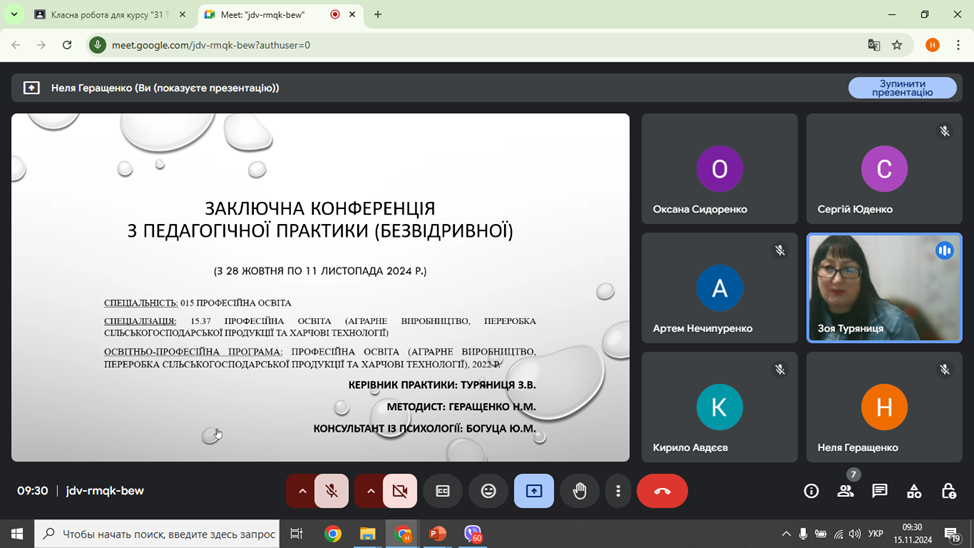Show the participants list
Viewport: 974px width, 548px height.
click(846, 491)
